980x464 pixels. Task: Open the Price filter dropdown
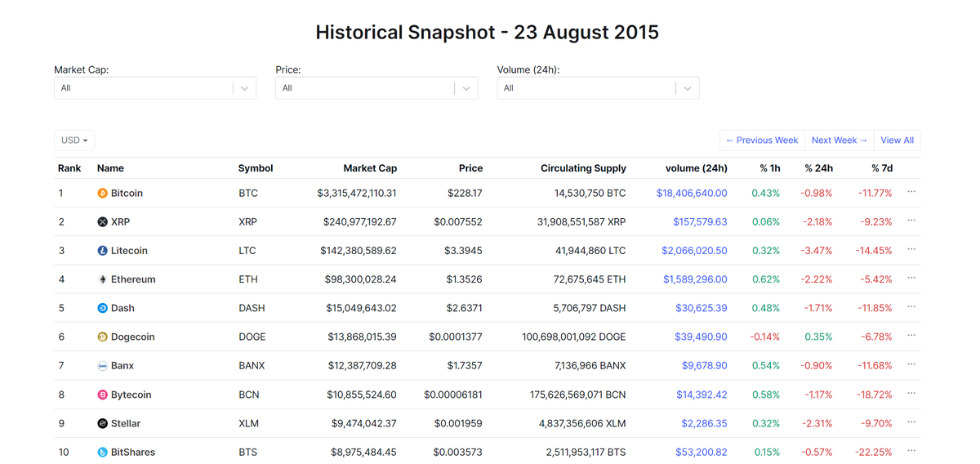tap(376, 88)
